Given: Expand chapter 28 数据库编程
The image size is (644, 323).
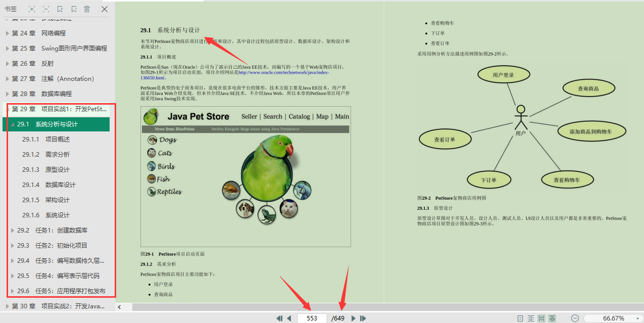Looking at the screenshot, I should pyautogui.click(x=7, y=94).
